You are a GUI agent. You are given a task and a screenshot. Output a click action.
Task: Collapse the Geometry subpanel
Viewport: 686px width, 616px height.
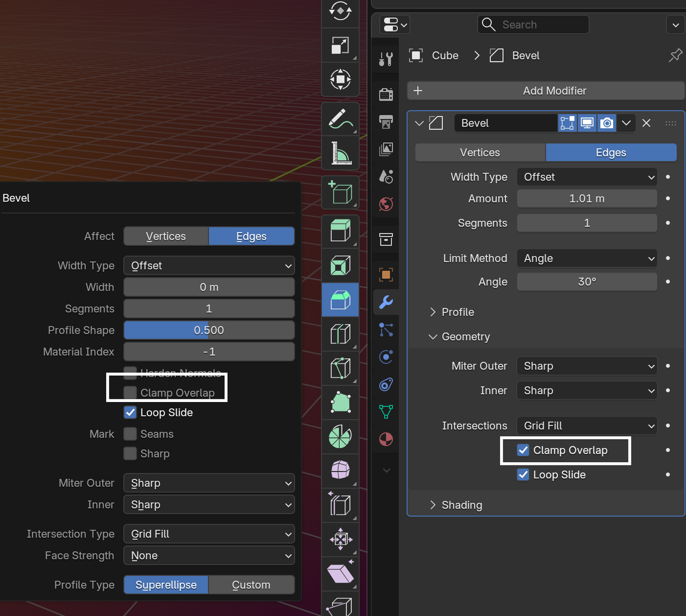[433, 337]
